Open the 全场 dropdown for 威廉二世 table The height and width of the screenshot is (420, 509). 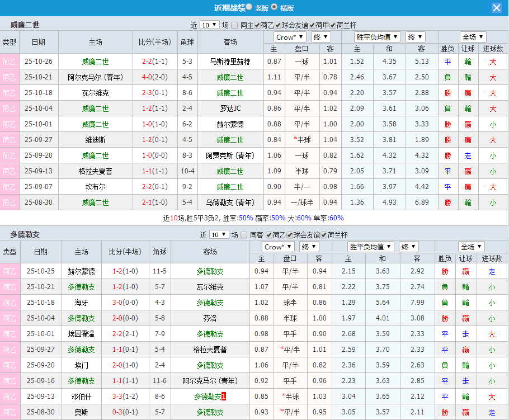(473, 36)
